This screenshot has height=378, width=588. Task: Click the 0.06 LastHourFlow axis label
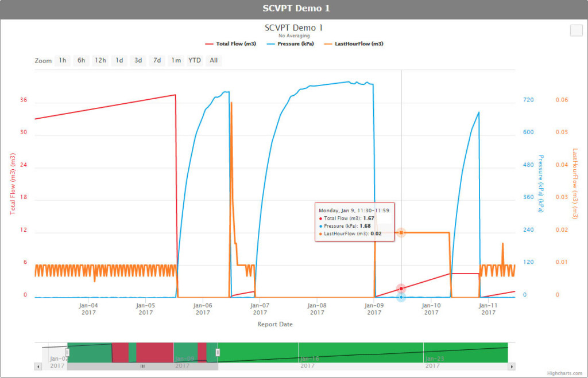point(562,100)
